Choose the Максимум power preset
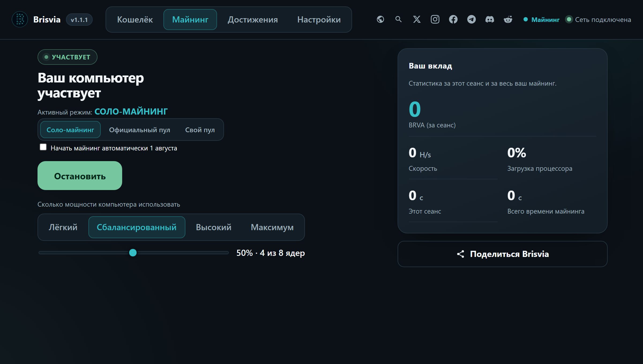The image size is (643, 364). click(x=272, y=227)
